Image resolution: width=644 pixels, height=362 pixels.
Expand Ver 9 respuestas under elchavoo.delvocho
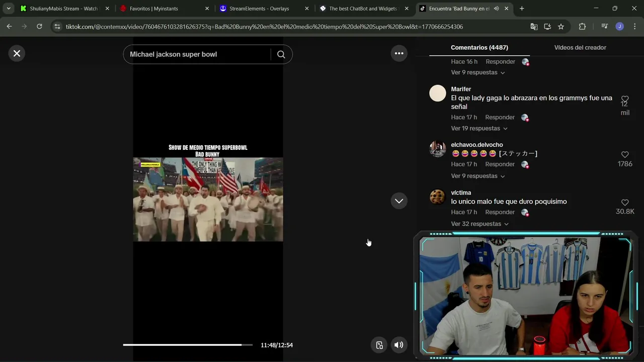pos(478,176)
